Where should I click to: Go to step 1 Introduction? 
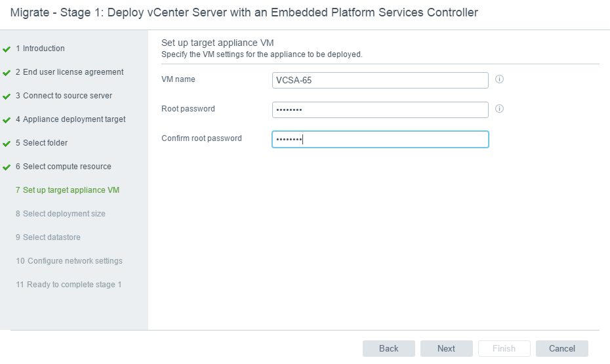click(x=40, y=49)
